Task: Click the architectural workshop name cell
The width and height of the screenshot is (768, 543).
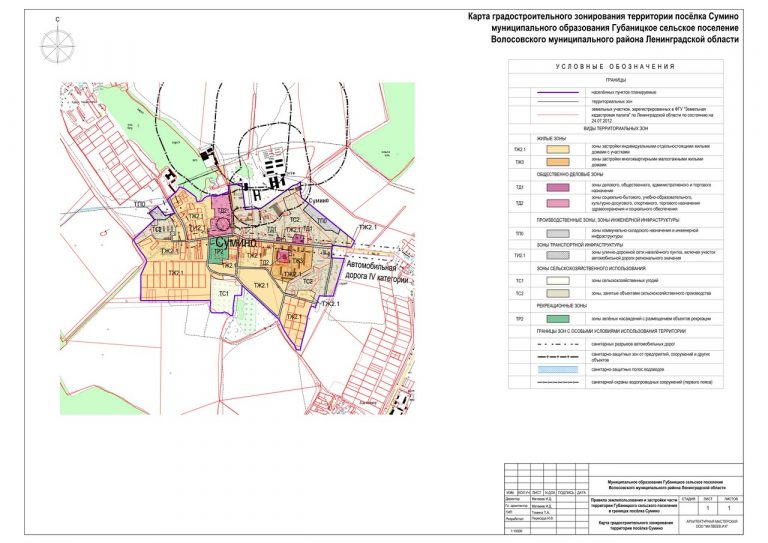Action: click(x=712, y=525)
